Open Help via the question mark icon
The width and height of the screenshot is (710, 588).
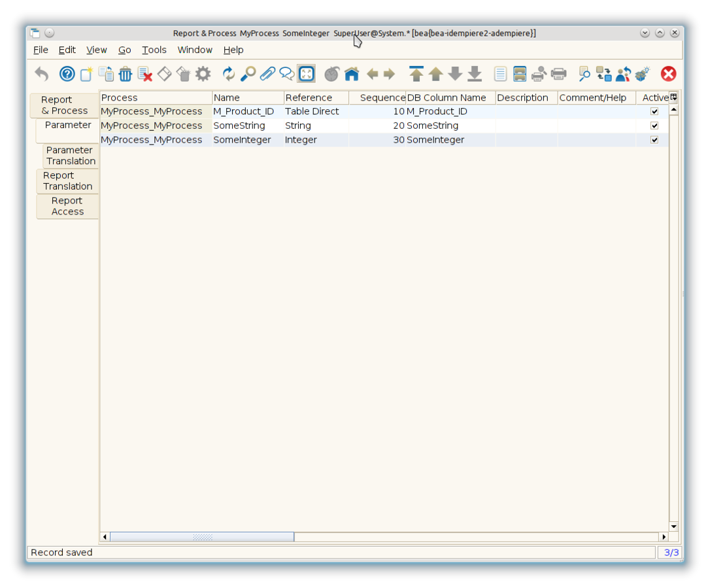coord(67,74)
